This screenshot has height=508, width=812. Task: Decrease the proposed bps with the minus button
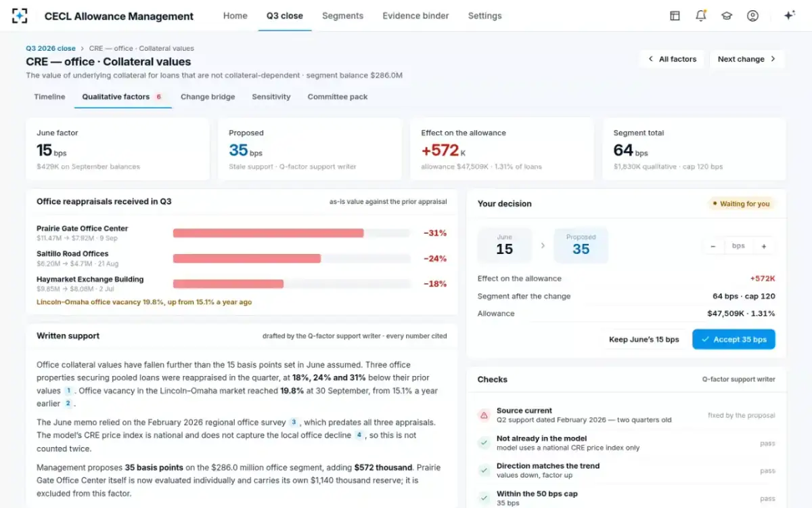pos(713,246)
